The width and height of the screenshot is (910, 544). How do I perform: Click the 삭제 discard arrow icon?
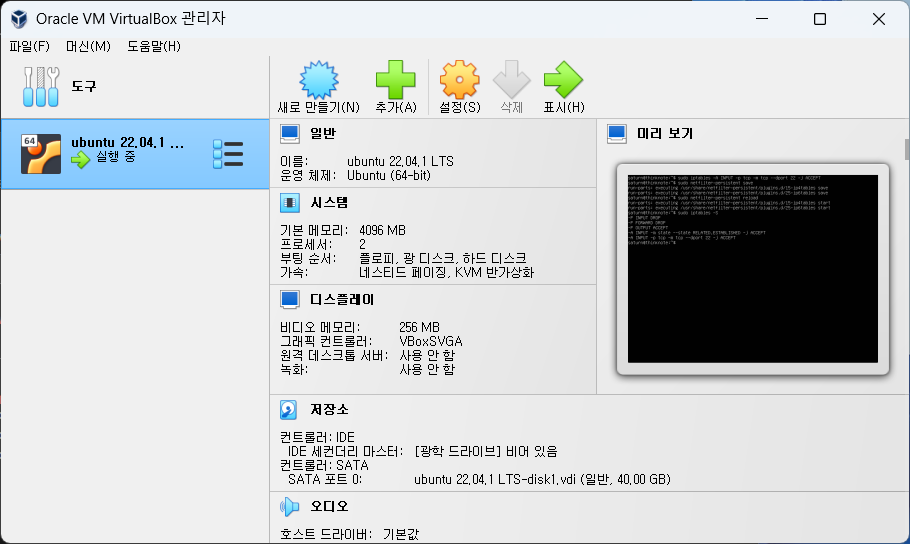pyautogui.click(x=511, y=80)
